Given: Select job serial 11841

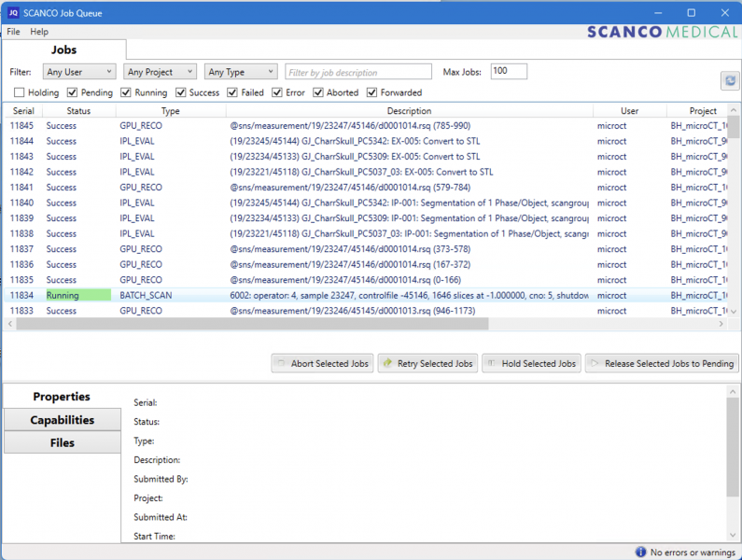Looking at the screenshot, I should tap(21, 187).
